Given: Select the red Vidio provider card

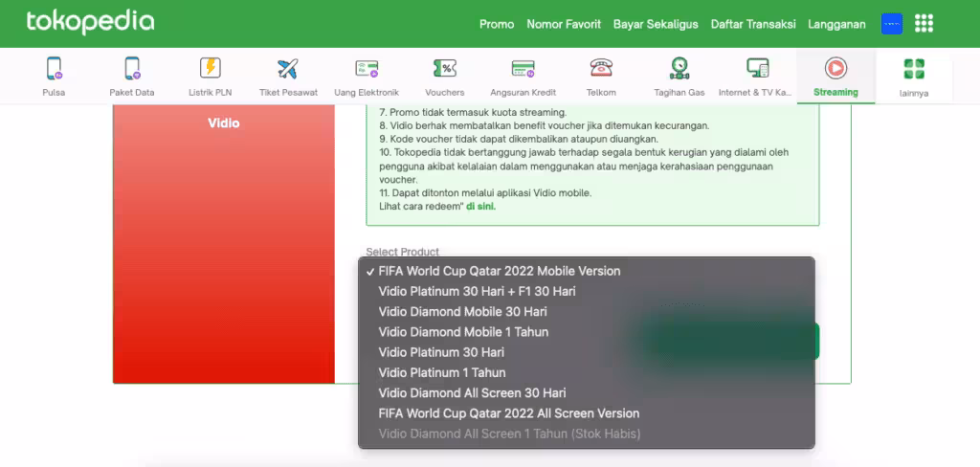Looking at the screenshot, I should coord(224,244).
